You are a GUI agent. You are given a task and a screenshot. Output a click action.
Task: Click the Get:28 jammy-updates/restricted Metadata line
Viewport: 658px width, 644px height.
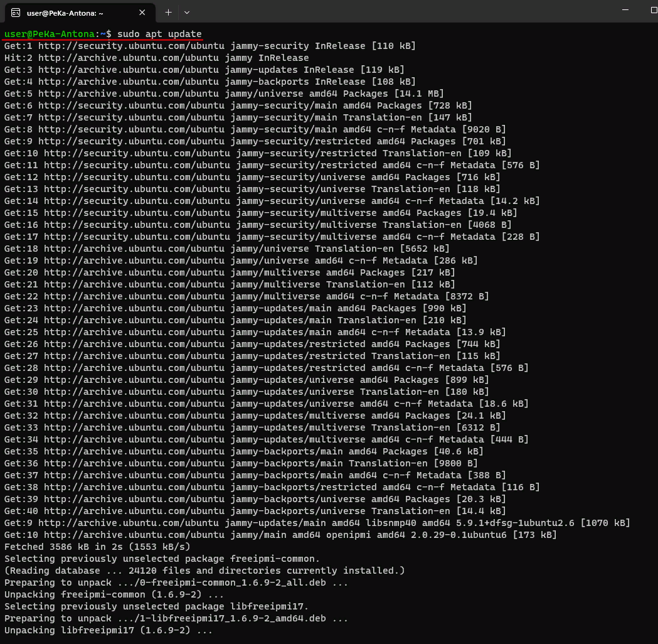pos(267,368)
